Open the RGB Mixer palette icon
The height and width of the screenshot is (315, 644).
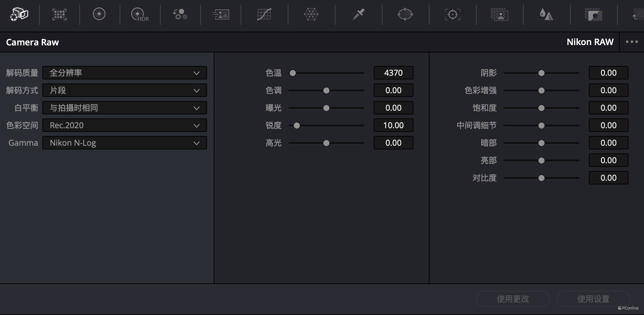point(180,14)
